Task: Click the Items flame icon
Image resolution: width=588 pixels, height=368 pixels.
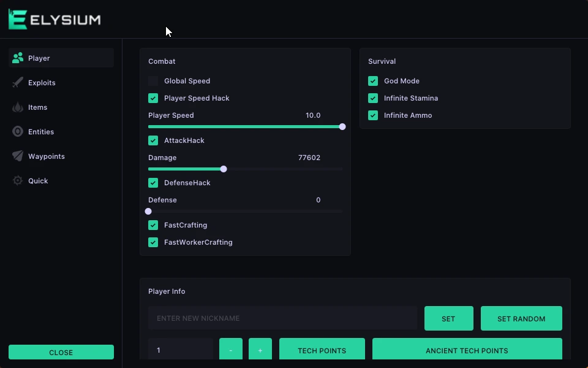Action: [x=18, y=107]
